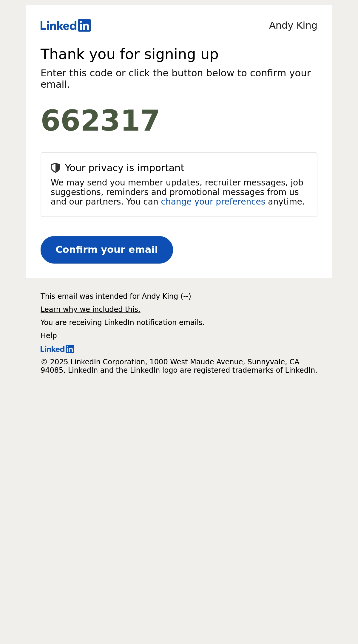
Task: Click the Confirm your email button
Action: (x=107, y=250)
